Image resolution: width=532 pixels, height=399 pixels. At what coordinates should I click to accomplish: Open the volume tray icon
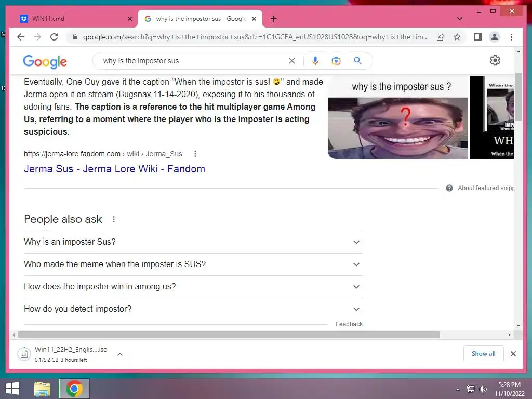483,389
